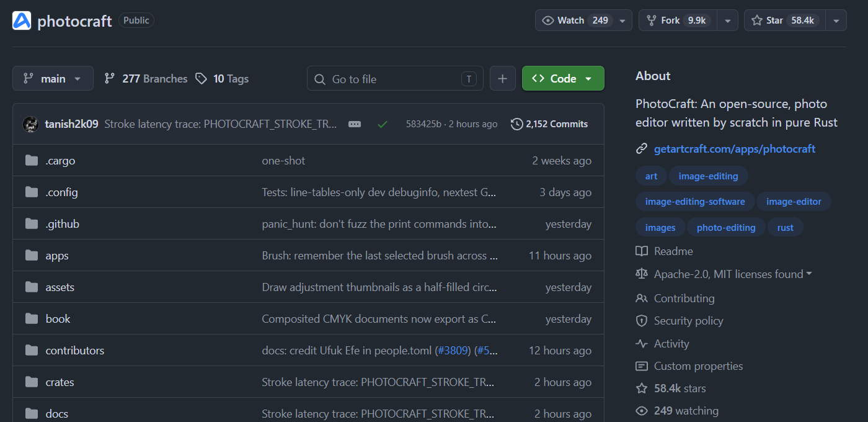Open the Fork options dropdown arrow

click(728, 20)
